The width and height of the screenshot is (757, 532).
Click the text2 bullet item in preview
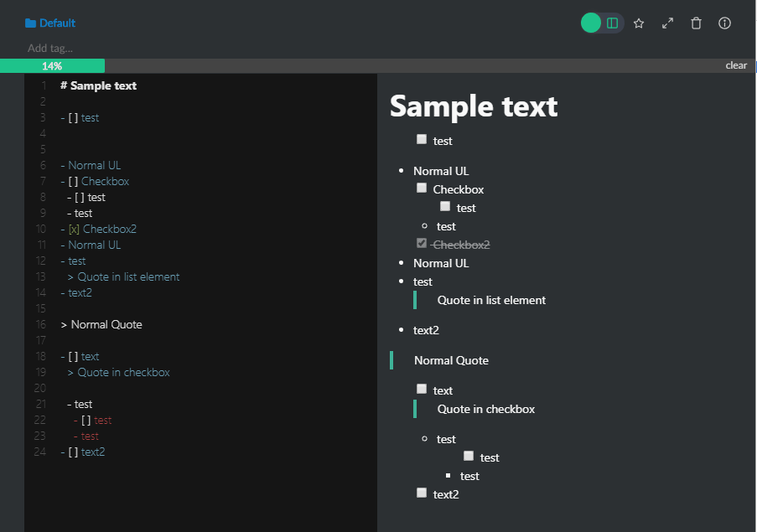(x=426, y=330)
